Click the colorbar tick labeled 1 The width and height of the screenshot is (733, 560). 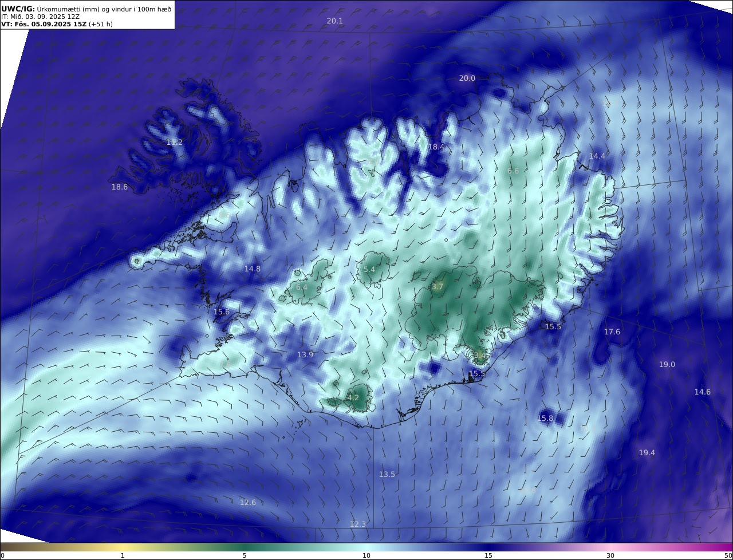[123, 555]
